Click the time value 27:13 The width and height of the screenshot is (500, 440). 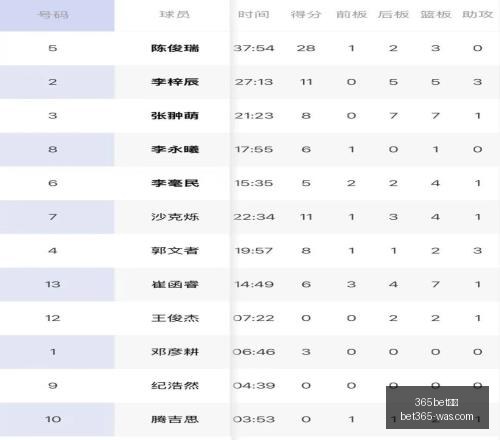point(254,82)
